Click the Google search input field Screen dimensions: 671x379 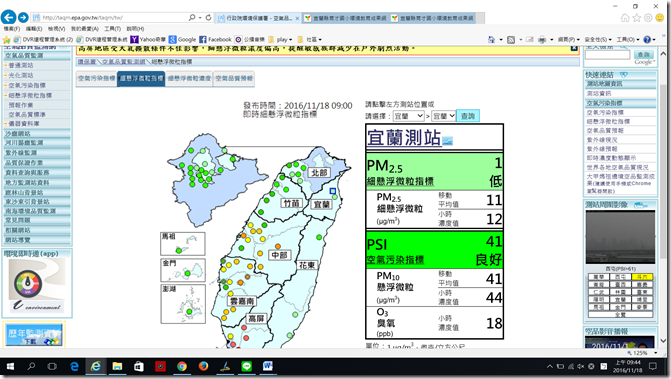click(x=607, y=55)
